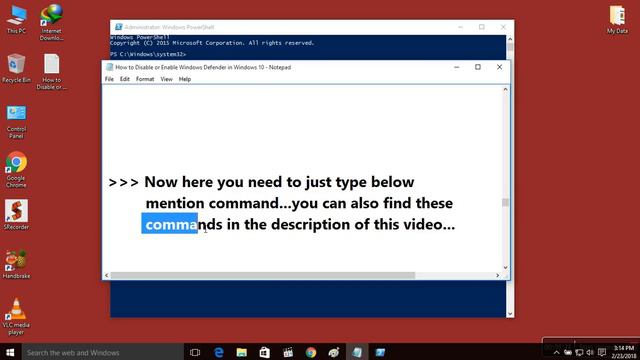Screen dimensions: 640x360
Task: Click Notepad vertical scrollbar down arrow
Action: 505,267
